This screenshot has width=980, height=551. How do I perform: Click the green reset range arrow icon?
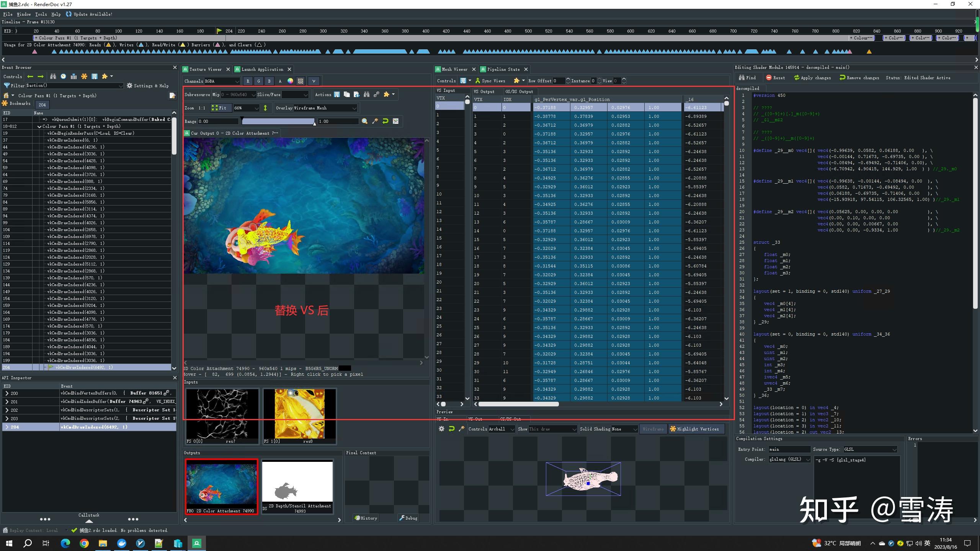385,121
